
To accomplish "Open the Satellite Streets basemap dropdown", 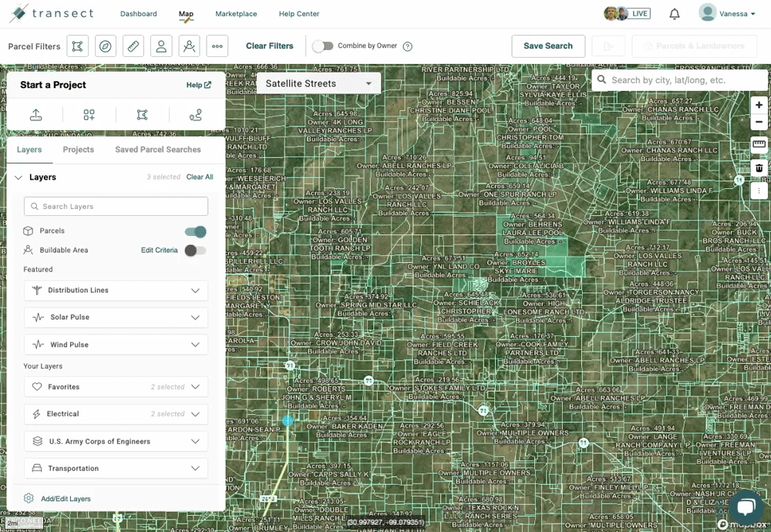I will (318, 83).
